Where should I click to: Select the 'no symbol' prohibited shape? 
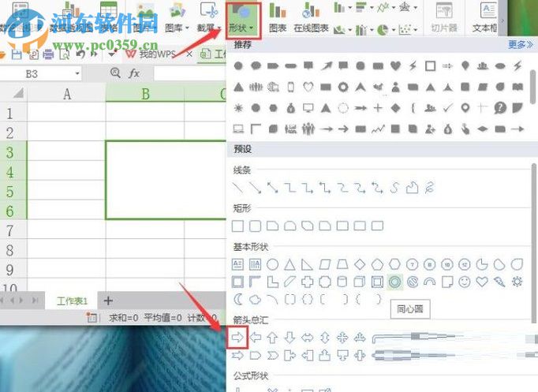pyautogui.click(x=413, y=282)
